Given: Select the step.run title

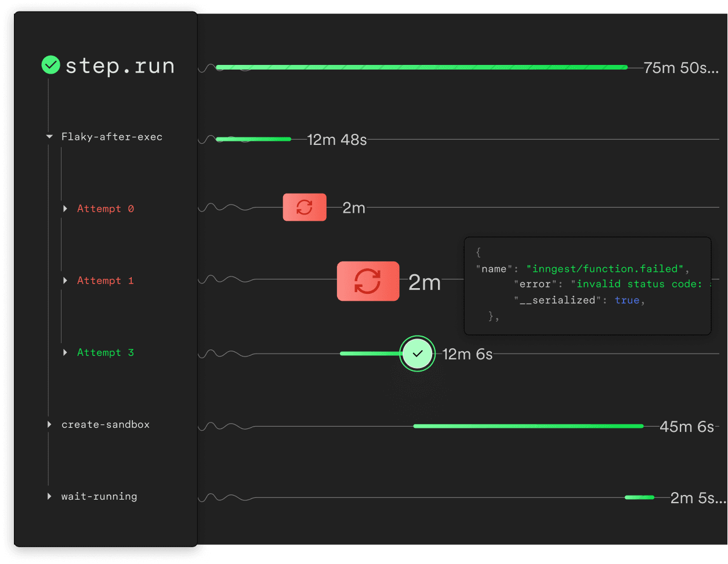Looking at the screenshot, I should (119, 66).
